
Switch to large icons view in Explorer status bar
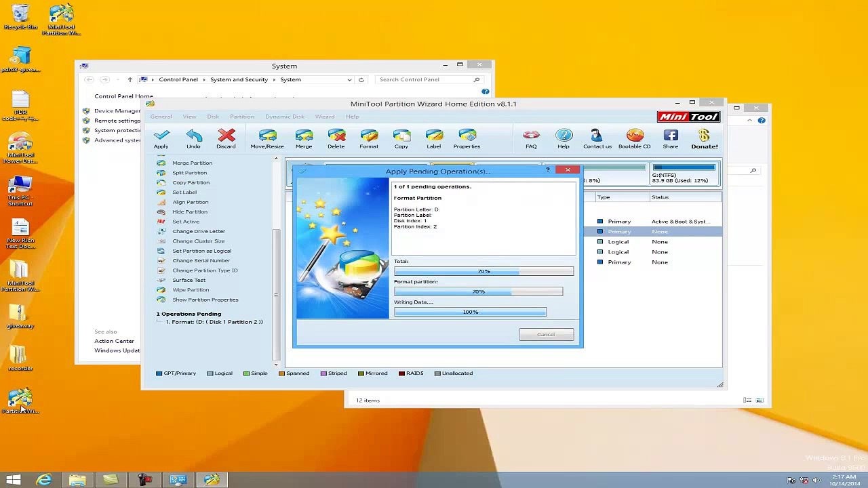(x=759, y=400)
